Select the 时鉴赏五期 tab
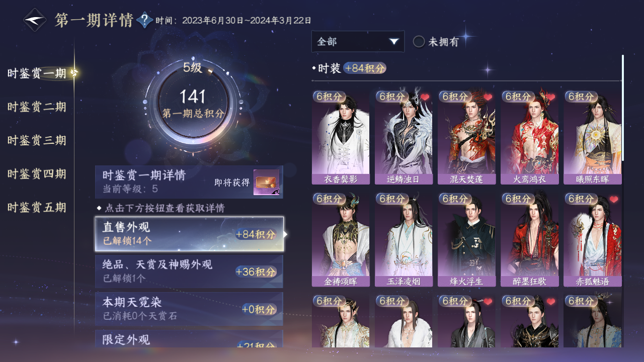 (37, 208)
